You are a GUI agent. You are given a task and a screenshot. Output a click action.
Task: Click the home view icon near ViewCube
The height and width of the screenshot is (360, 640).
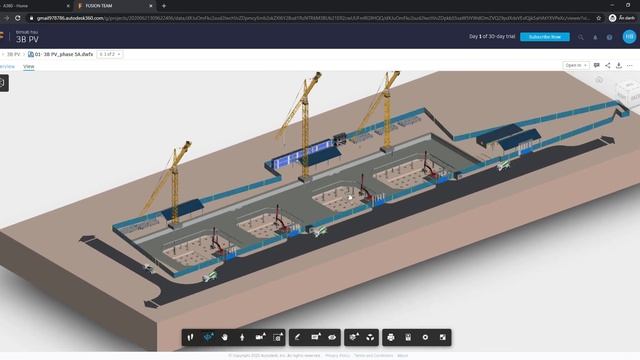coord(599,80)
